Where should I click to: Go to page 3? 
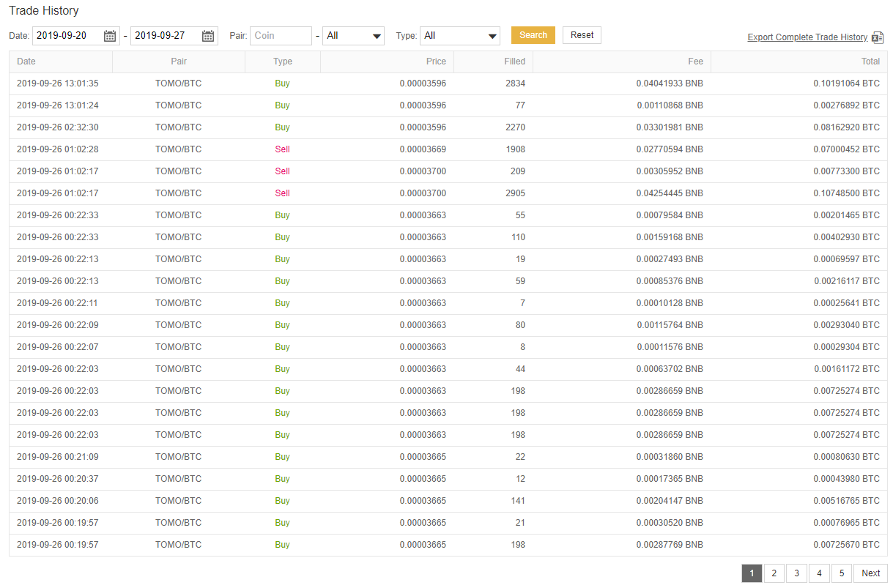pyautogui.click(x=796, y=573)
